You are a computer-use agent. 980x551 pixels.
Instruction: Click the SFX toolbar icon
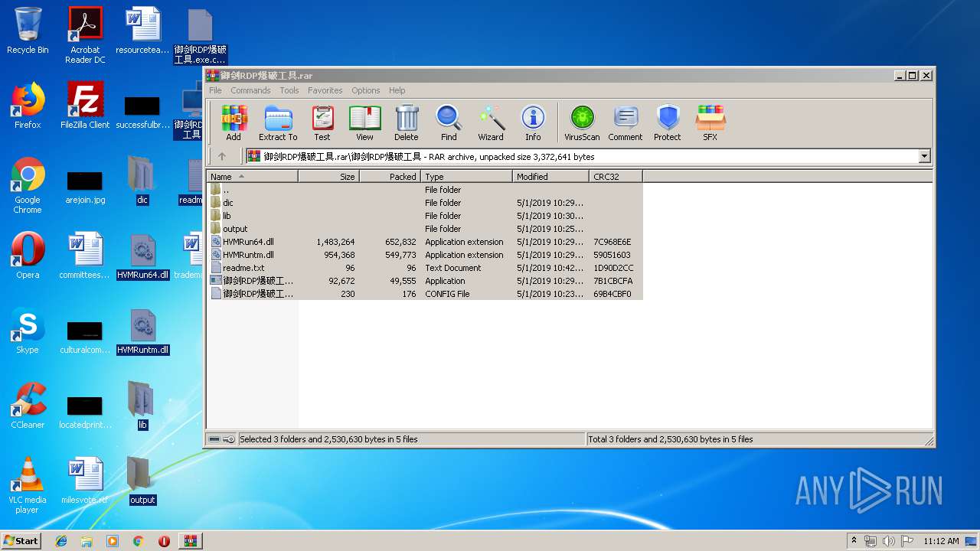coord(710,123)
